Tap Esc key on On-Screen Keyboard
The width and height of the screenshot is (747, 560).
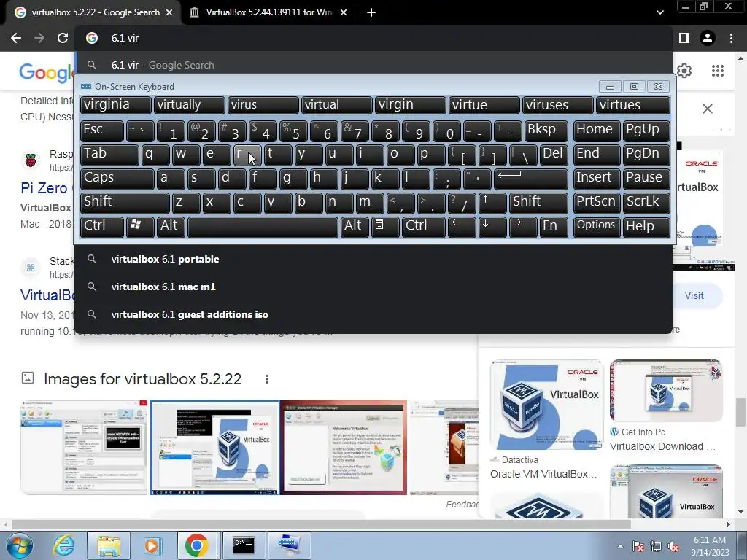tap(102, 131)
